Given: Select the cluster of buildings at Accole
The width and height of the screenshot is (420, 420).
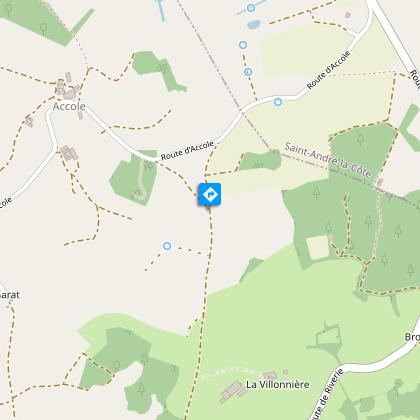Looking at the screenshot, I should [x=68, y=87].
